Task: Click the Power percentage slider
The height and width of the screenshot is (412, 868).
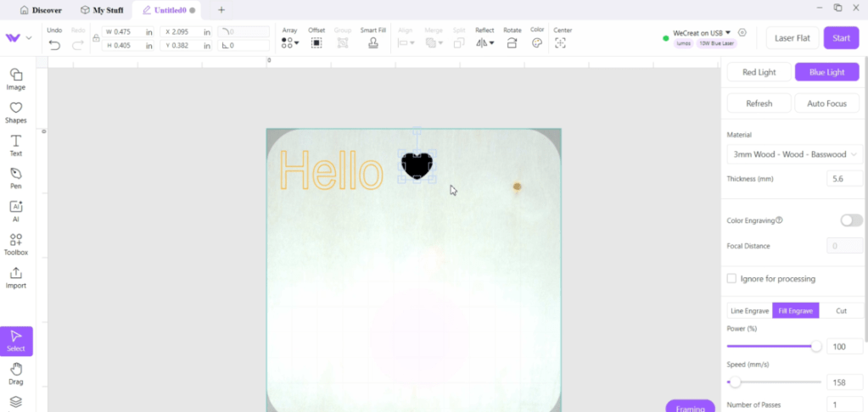Action: pos(772,346)
